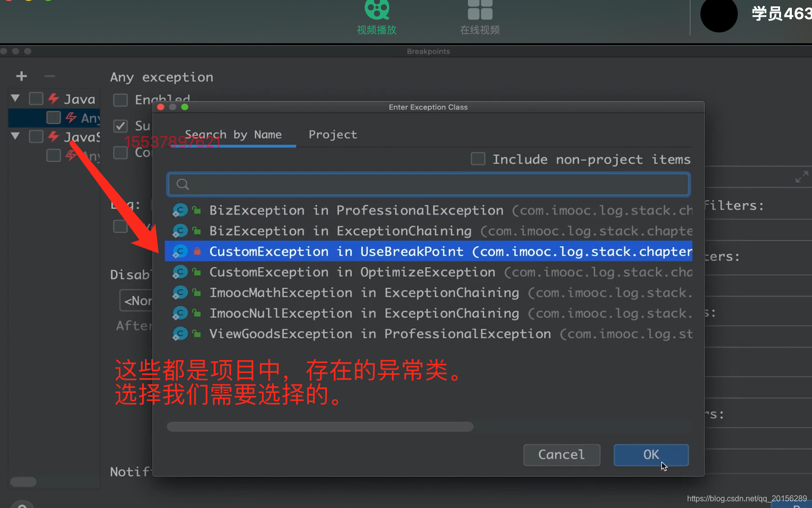This screenshot has height=508, width=812.
Task: Click the Cancel button
Action: (561, 455)
